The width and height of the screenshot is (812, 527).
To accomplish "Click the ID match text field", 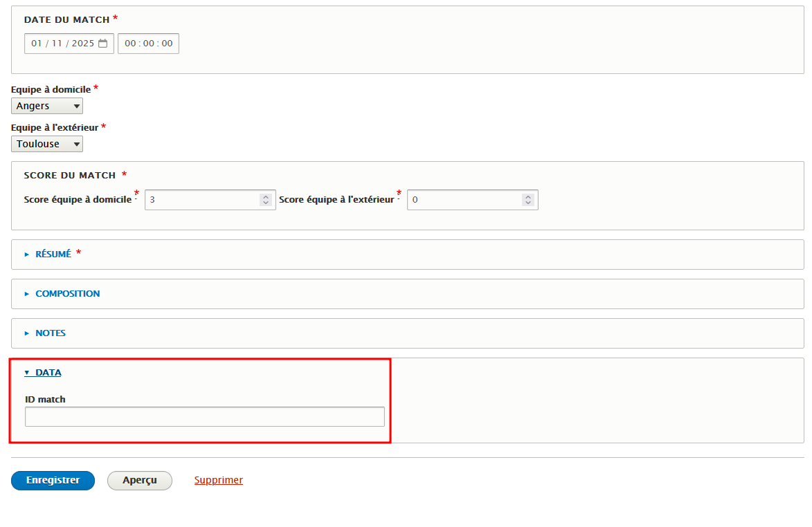I will coord(204,416).
